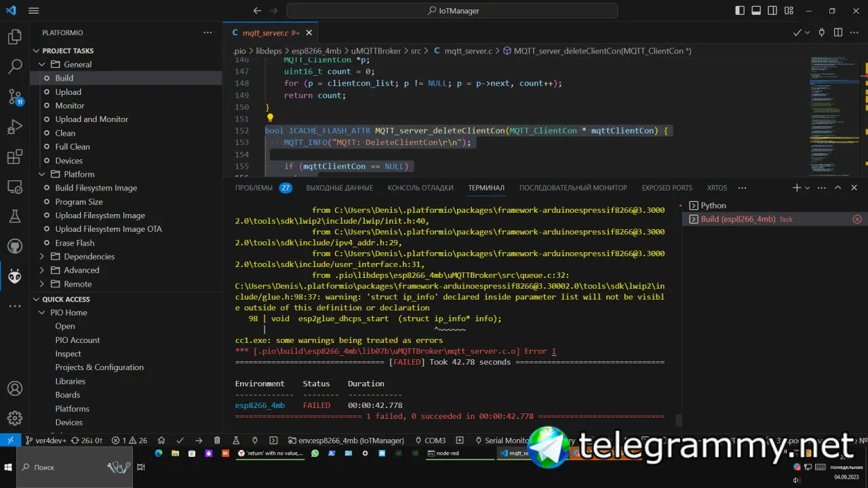Collapse the QUICK ACCESS section
The height and width of the screenshot is (488, 868).
36,299
